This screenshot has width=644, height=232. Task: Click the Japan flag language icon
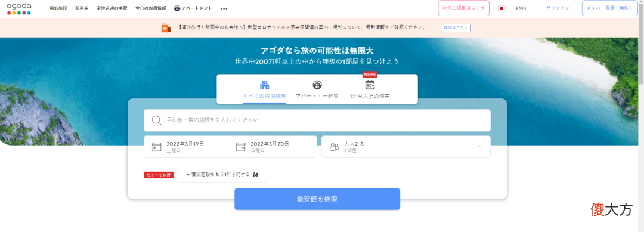click(501, 8)
